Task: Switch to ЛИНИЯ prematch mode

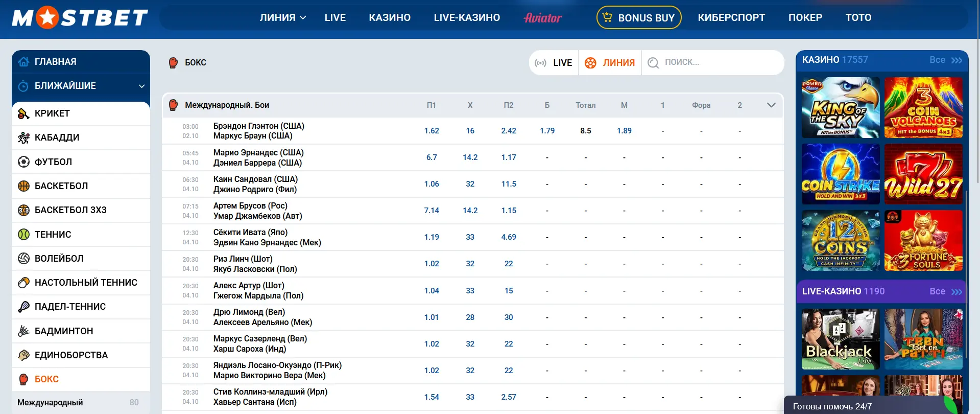Action: point(610,63)
